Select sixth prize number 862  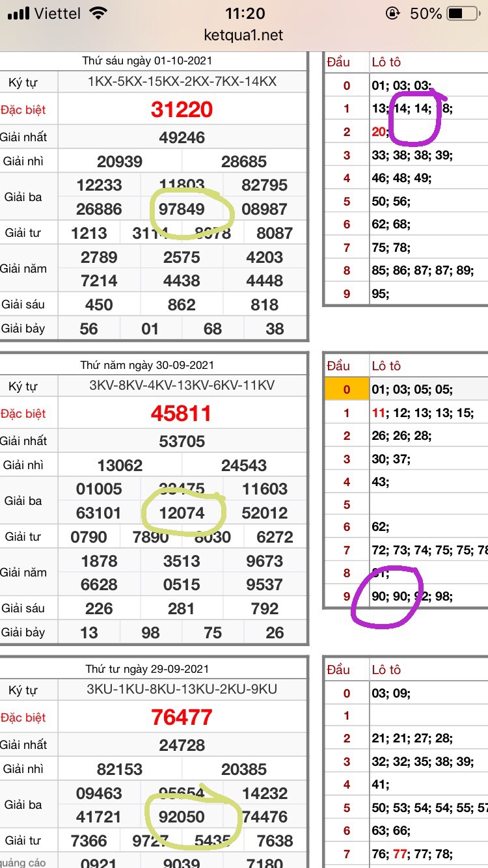pyautogui.click(x=182, y=305)
